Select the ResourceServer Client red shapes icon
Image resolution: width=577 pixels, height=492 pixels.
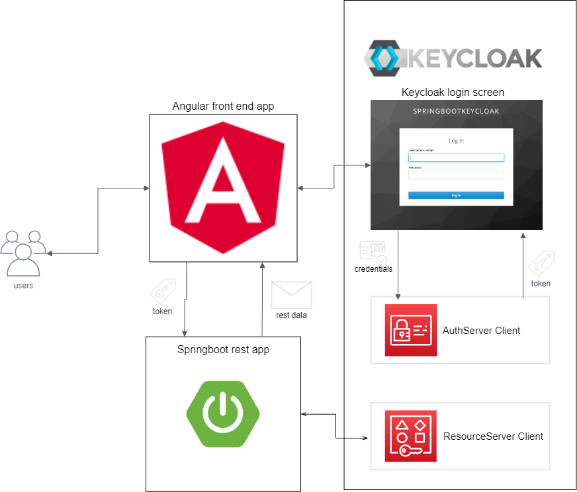pyautogui.click(x=411, y=436)
